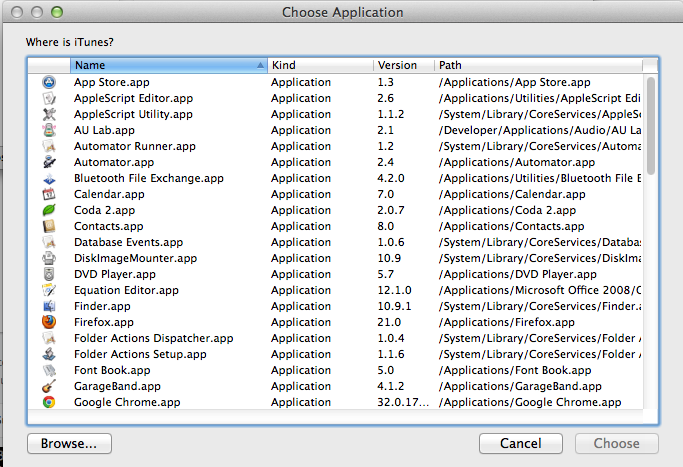Sort list by the Version column header
This screenshot has height=467, width=683.
pyautogui.click(x=404, y=65)
